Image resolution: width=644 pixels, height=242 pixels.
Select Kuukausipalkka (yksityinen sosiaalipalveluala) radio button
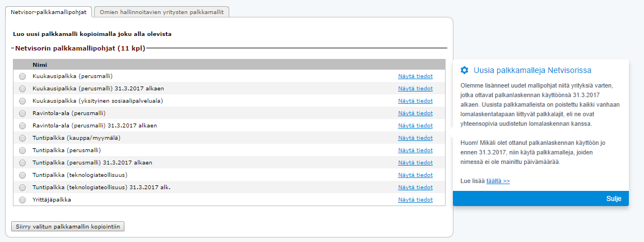point(22,101)
